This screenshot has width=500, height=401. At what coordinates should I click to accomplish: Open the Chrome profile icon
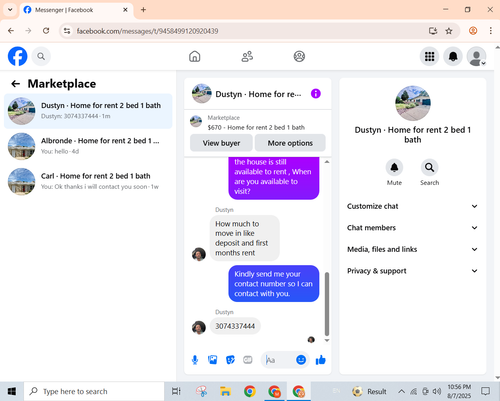473,31
